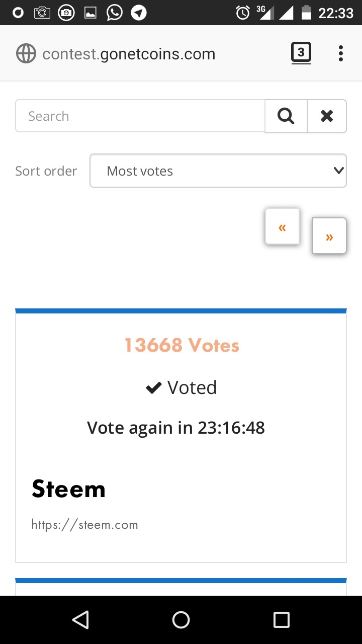362x644 pixels.
Task: Tap the Telegram notification icon
Action: (139, 13)
